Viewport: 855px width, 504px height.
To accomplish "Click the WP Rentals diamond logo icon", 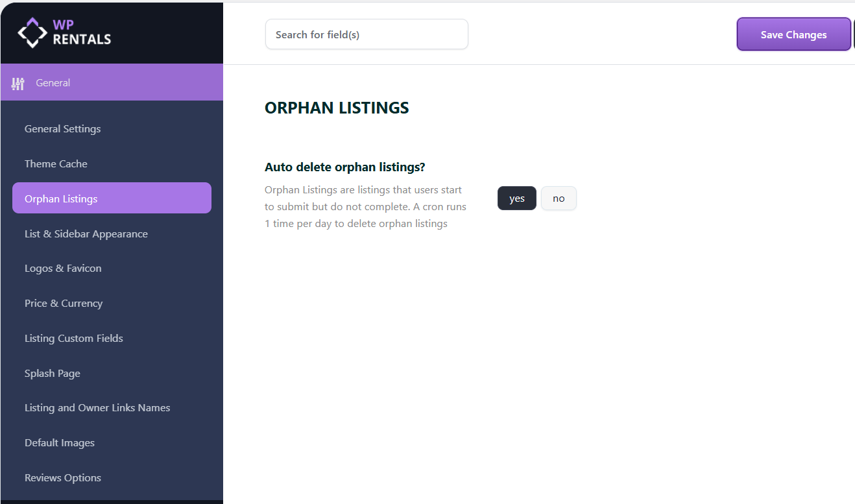I will (32, 32).
